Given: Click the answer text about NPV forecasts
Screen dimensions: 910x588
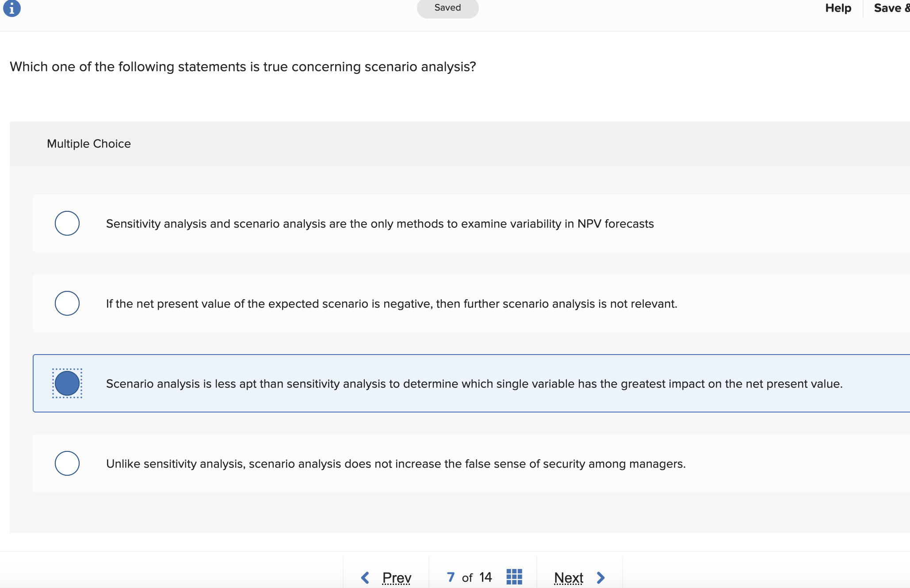Looking at the screenshot, I should coord(380,224).
